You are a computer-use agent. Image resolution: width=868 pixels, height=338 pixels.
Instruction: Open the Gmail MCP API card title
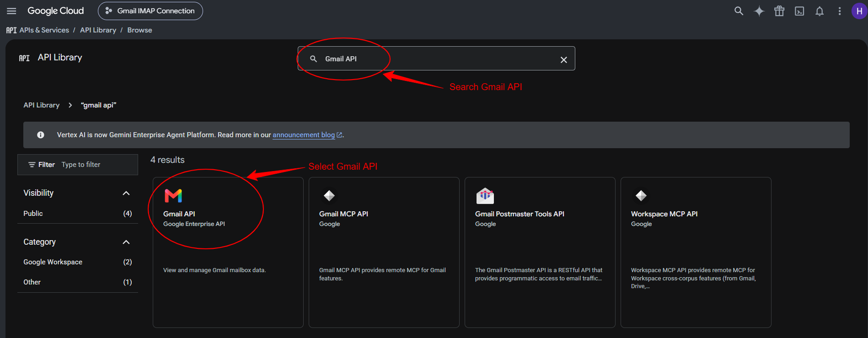click(343, 214)
